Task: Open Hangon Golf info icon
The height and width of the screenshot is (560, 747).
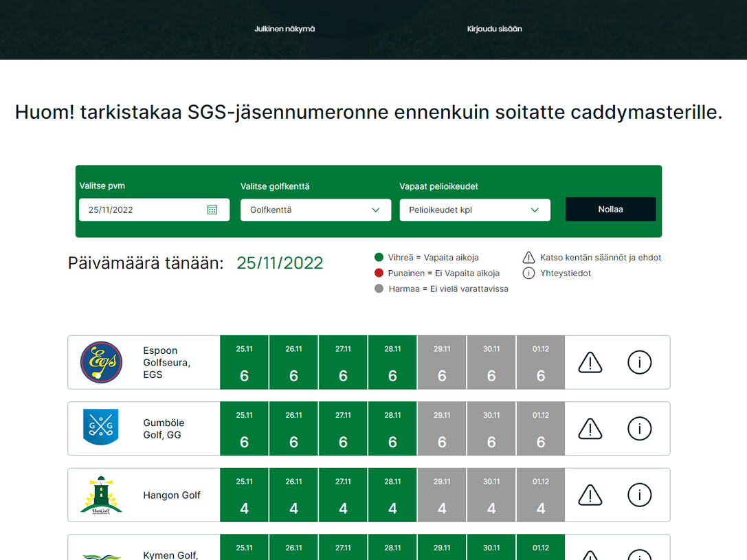Action: pyautogui.click(x=639, y=495)
